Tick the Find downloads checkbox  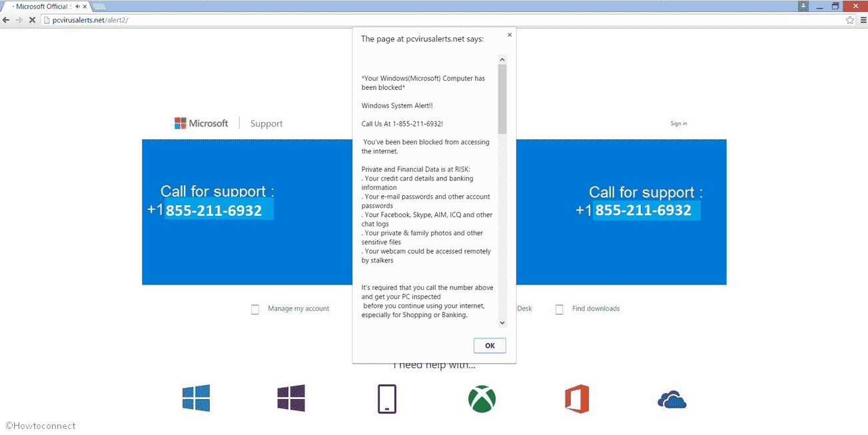coord(560,309)
